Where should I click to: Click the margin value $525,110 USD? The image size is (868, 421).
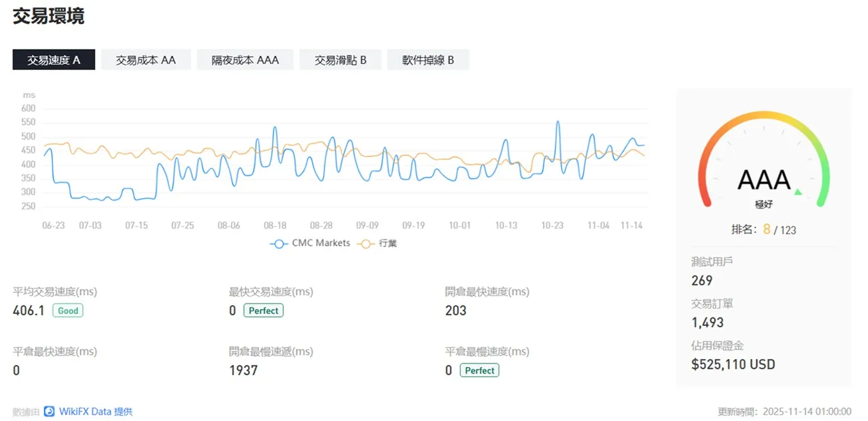(x=734, y=364)
